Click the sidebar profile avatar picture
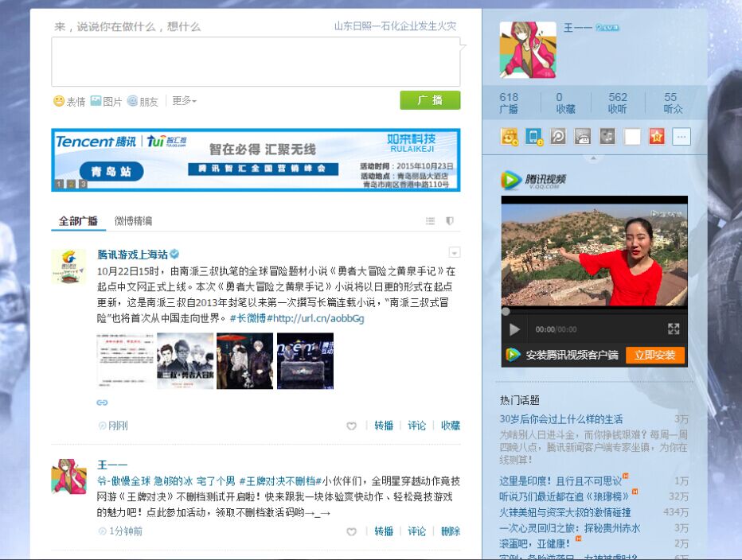Screen dimensions: 742x560 [x=528, y=49]
